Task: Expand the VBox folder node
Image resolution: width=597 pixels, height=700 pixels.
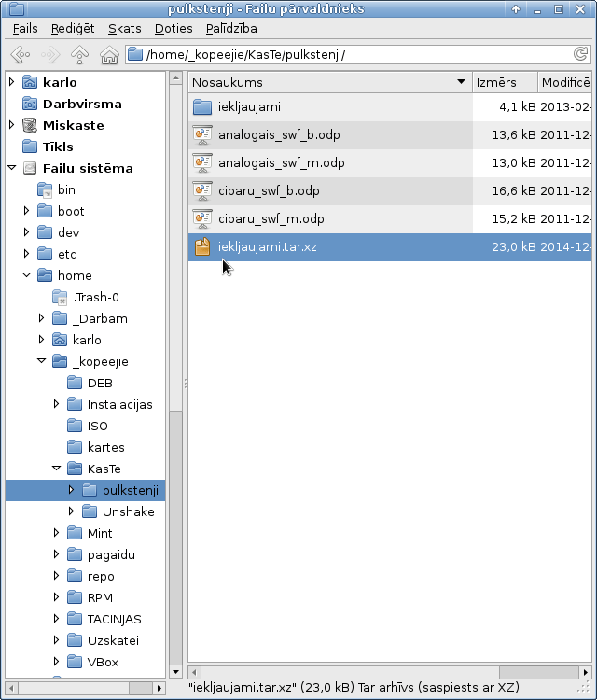Action: (x=56, y=662)
